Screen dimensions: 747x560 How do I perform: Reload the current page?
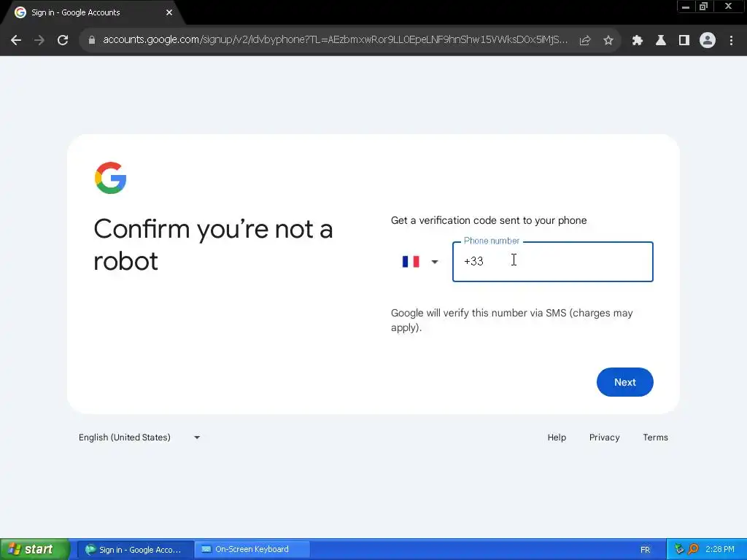tap(63, 41)
